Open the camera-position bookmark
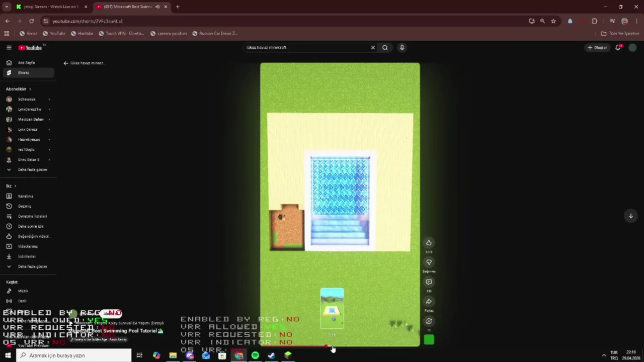The image size is (644, 362). coord(169,34)
